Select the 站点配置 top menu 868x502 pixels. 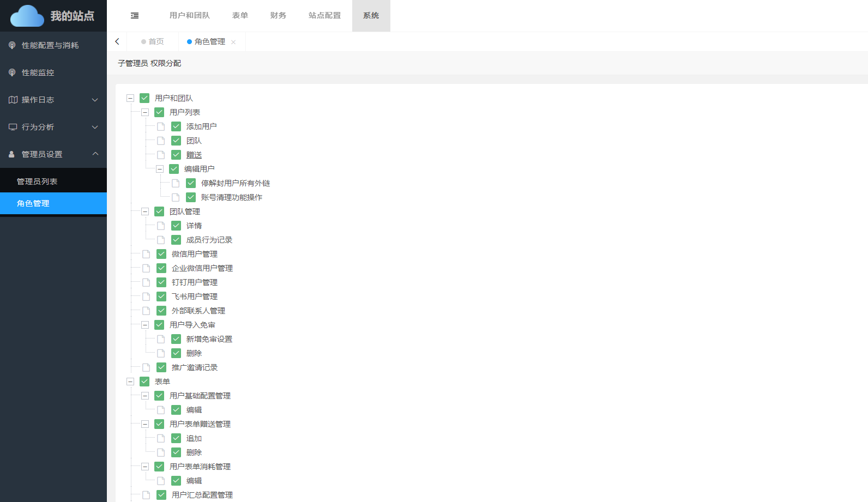tap(324, 16)
